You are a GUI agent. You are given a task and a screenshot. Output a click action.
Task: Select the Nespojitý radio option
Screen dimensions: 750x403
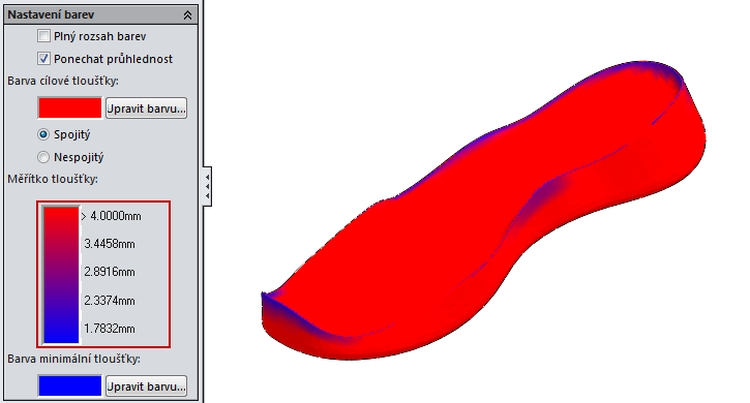[x=43, y=157]
